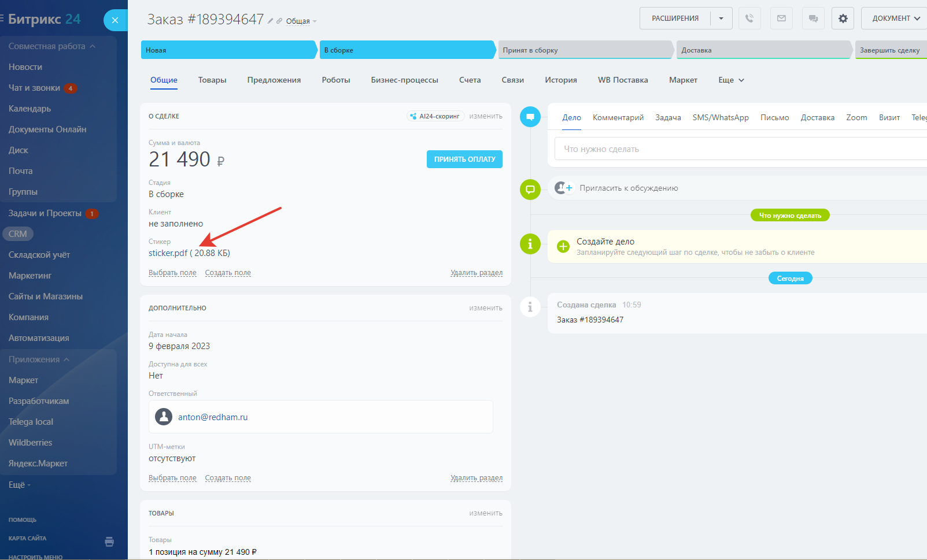Open the sticker.pdf file link
This screenshot has height=560, width=927.
tap(168, 253)
